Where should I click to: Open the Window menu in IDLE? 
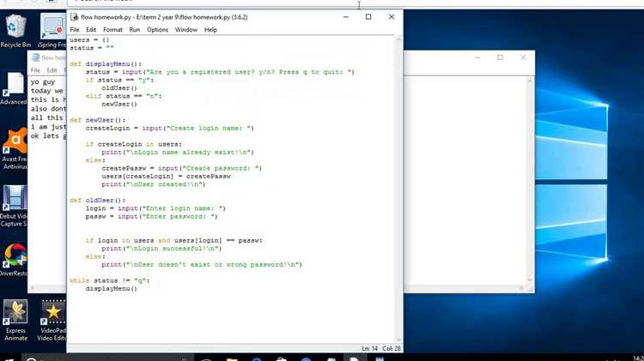186,29
